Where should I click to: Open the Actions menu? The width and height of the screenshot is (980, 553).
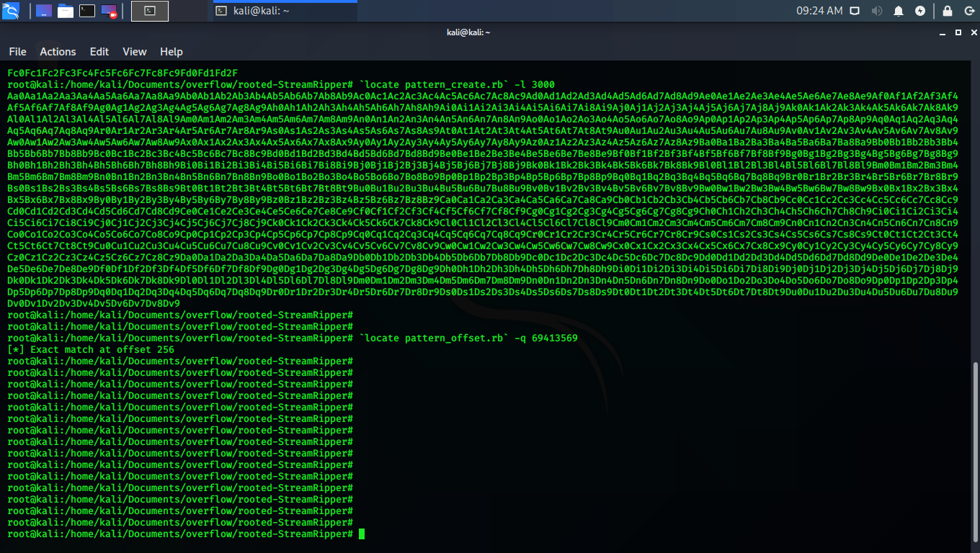click(x=58, y=52)
